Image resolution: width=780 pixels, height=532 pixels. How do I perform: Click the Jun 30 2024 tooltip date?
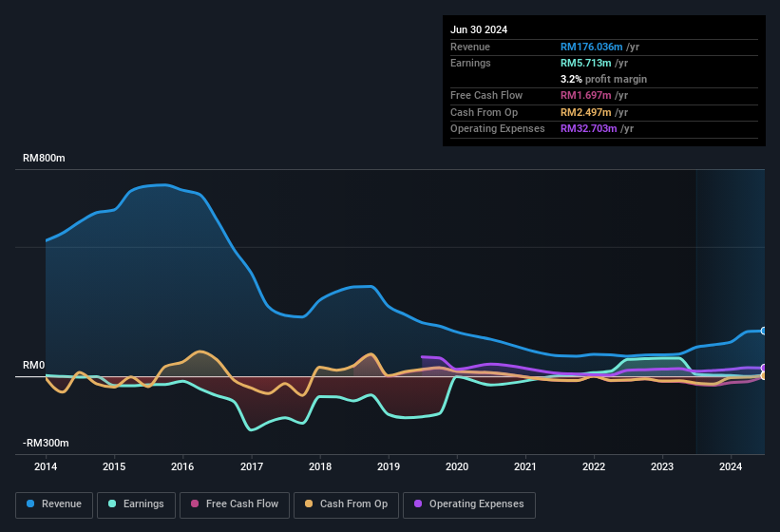(x=479, y=29)
